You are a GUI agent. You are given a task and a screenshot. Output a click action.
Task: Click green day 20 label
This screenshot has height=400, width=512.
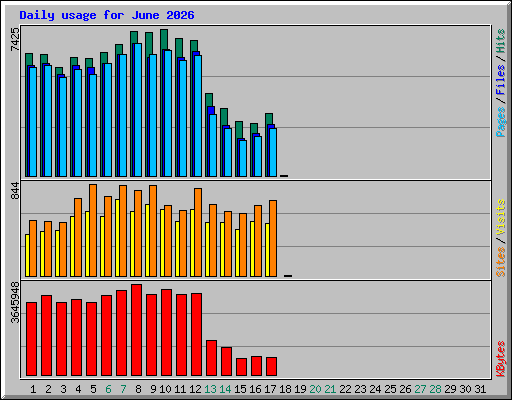(315, 389)
